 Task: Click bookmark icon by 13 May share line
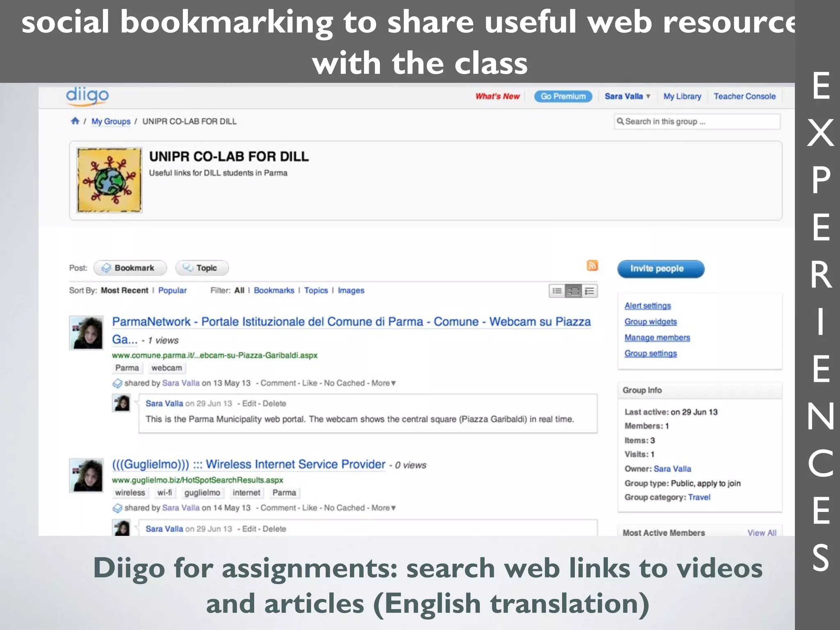pyautogui.click(x=117, y=383)
